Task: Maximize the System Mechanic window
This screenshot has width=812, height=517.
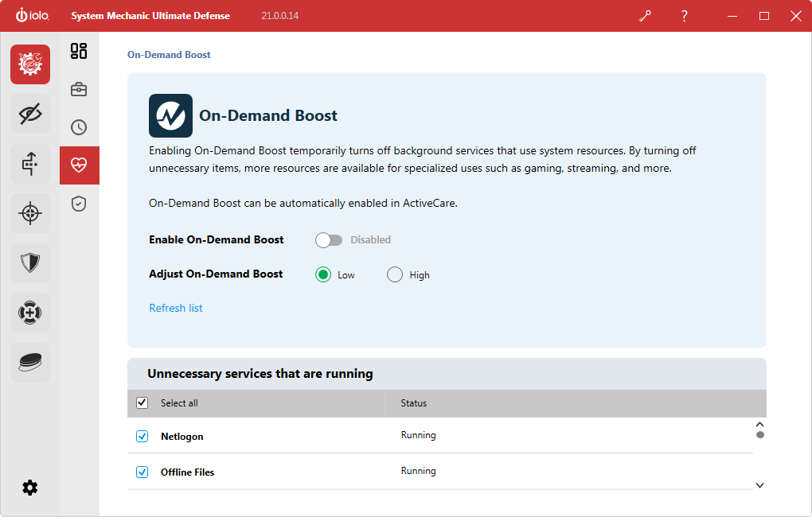Action: (764, 16)
